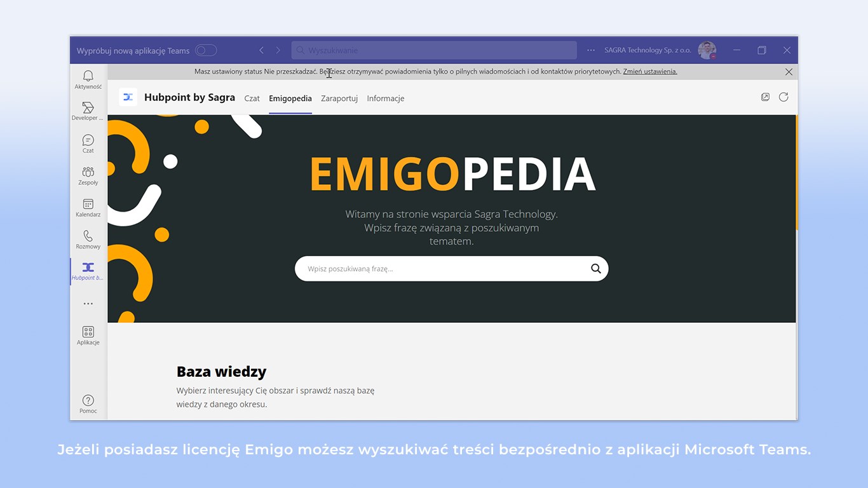Open Pomoc help
868x488 pixels.
point(88,404)
